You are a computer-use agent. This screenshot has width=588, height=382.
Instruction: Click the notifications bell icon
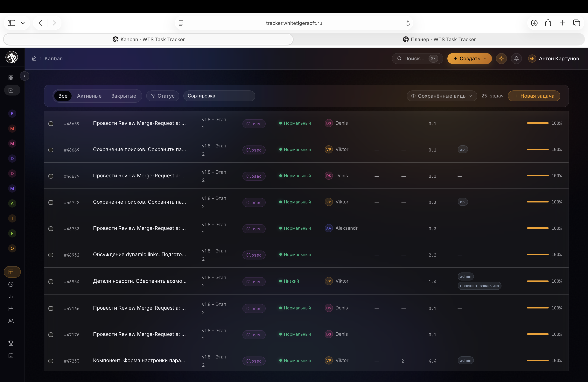(x=516, y=59)
